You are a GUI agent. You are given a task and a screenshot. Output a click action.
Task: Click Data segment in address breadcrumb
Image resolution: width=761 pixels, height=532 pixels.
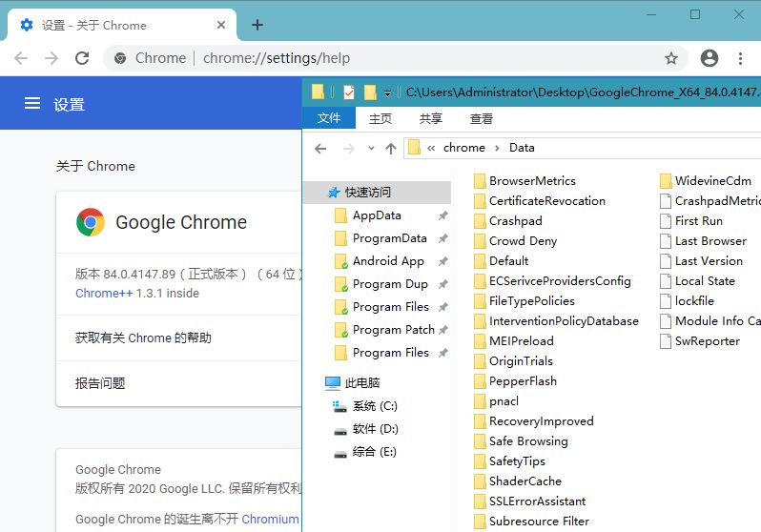pyautogui.click(x=522, y=148)
